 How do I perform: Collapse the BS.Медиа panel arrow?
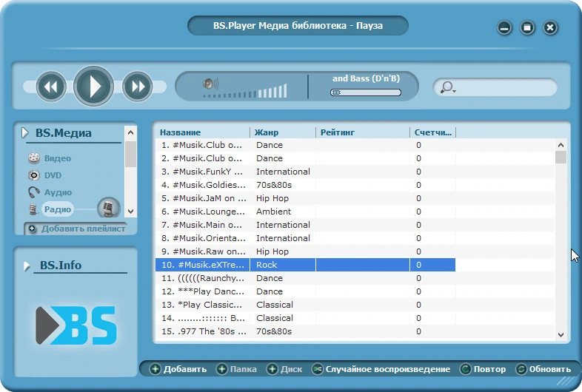(25, 133)
